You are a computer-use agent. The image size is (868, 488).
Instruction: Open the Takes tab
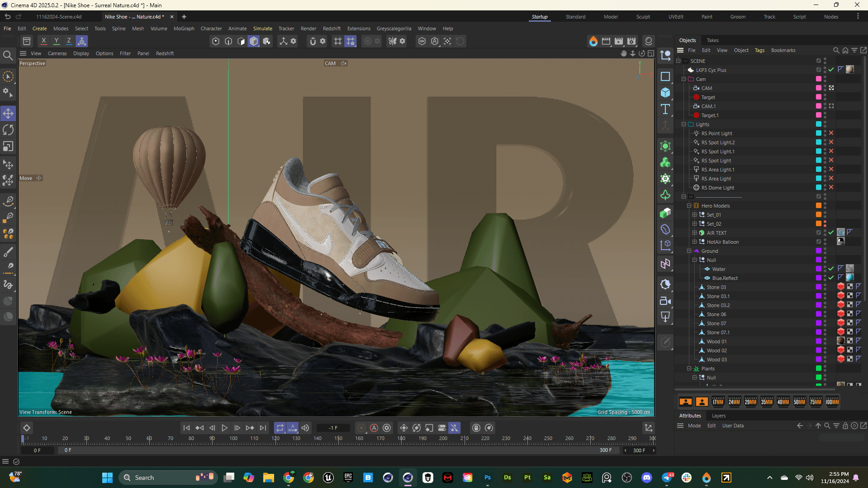point(712,40)
